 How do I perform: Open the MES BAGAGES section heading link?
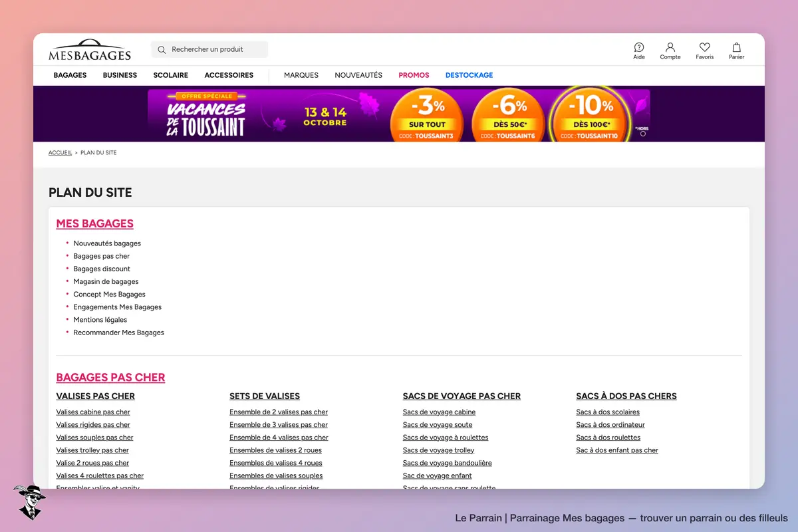95,223
